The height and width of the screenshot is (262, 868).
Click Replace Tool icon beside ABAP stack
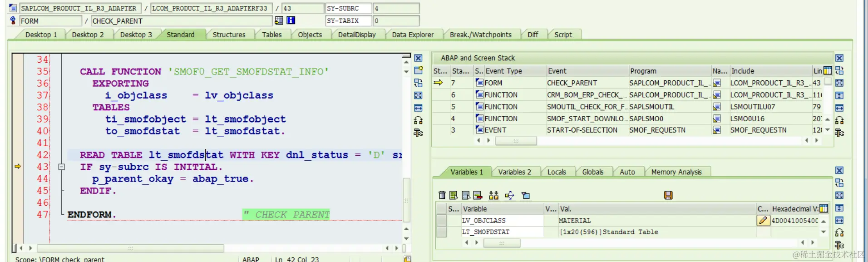point(839,70)
